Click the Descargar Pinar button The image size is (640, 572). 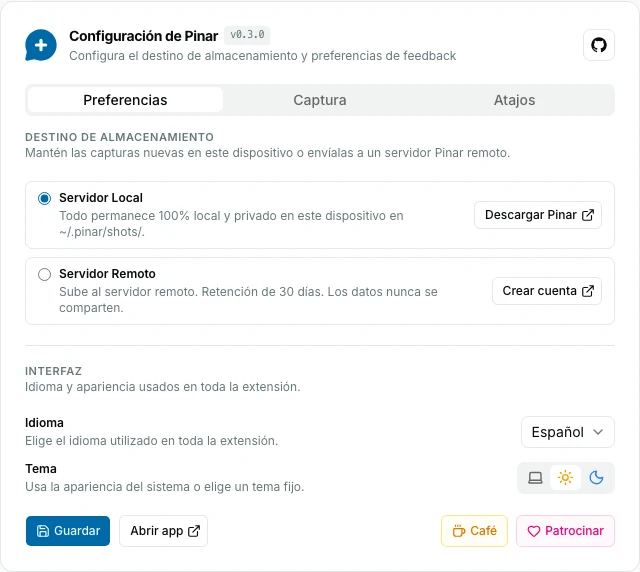tap(538, 215)
